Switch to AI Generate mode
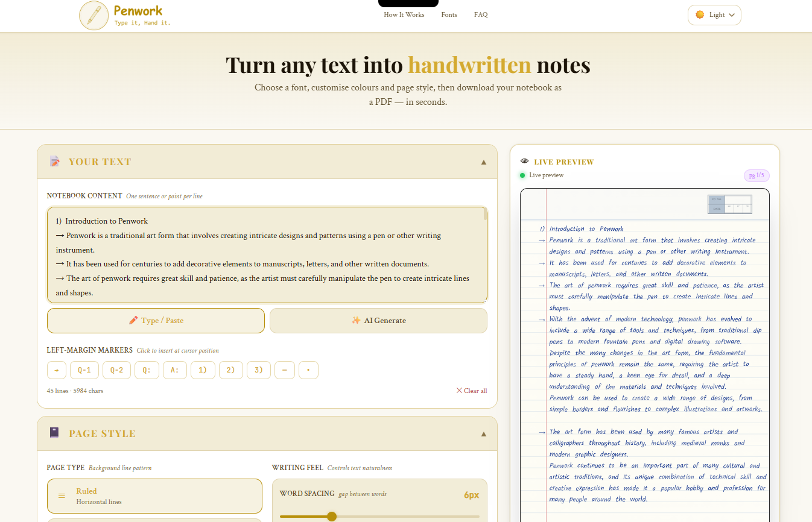Viewport: 812px width, 522px height. tap(378, 321)
